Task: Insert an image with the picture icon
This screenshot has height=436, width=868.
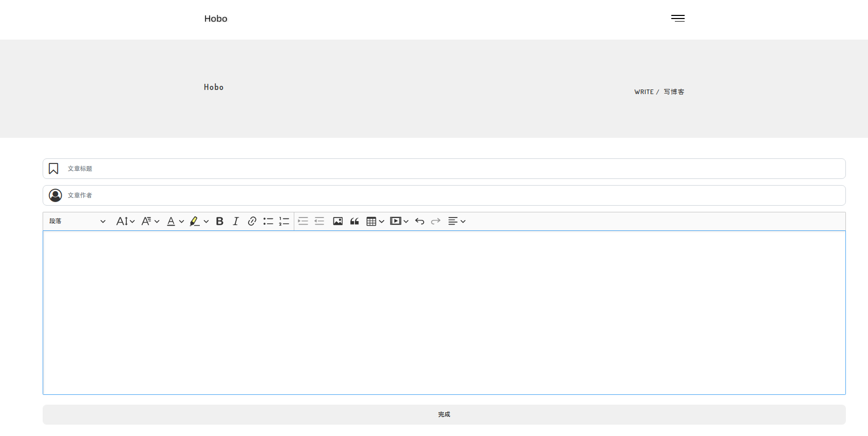Action: 338,221
